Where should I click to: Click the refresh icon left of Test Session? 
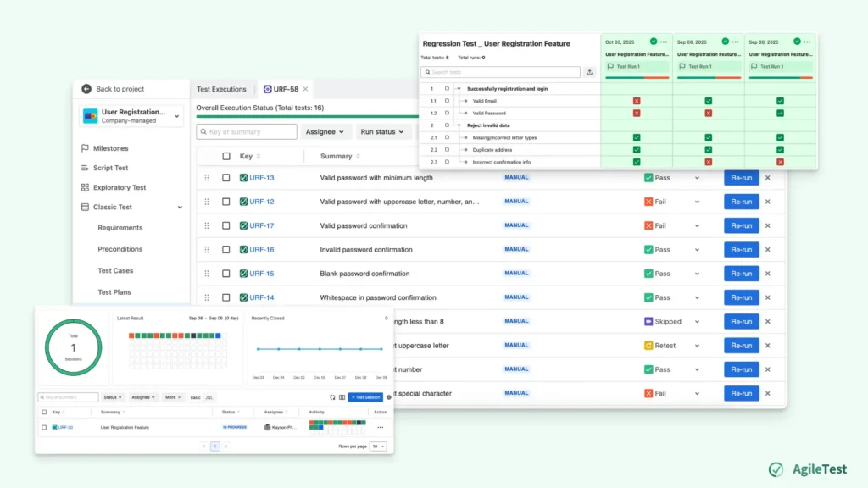coord(332,396)
